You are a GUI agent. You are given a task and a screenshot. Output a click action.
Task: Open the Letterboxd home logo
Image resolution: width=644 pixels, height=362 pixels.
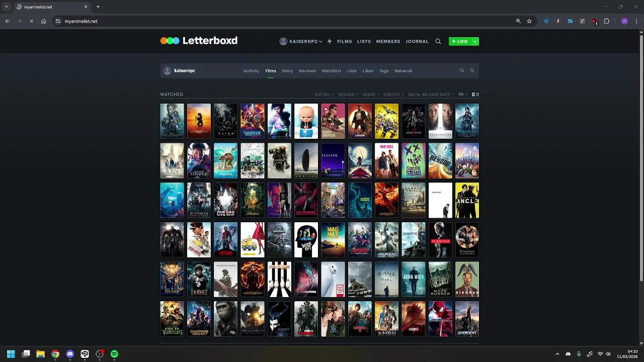(199, 41)
